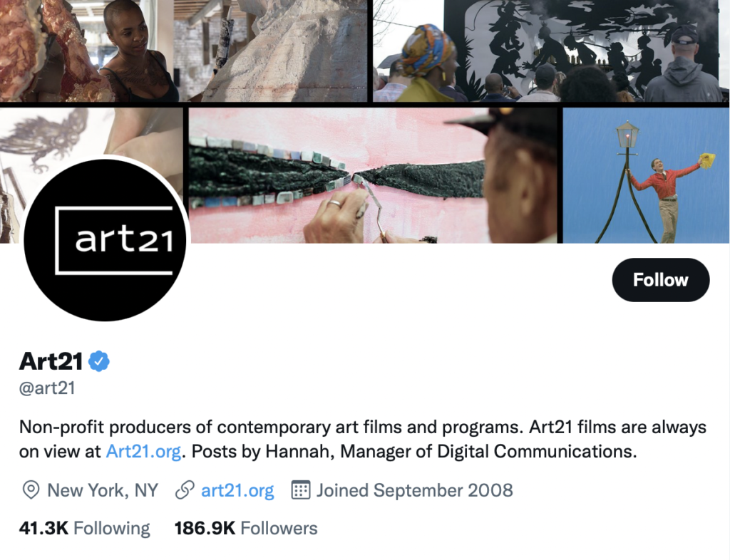Open the header image of the bird shadow
The image size is (730, 560).
pyautogui.click(x=91, y=140)
